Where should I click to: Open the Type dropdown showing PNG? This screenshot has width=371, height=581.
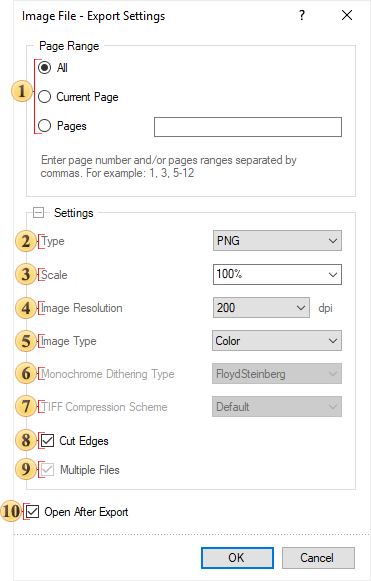[x=277, y=241]
